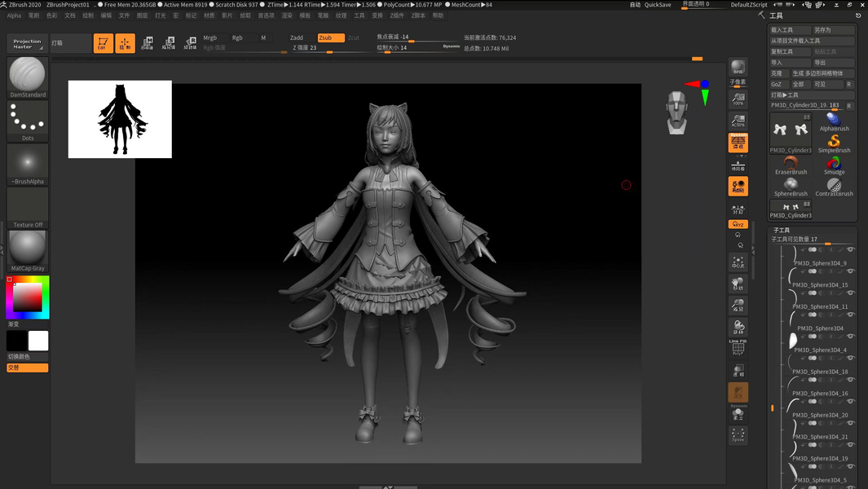Viewport: 868px width, 489px height.
Task: Click the Center point (中心点) frame icon
Action: tap(738, 262)
